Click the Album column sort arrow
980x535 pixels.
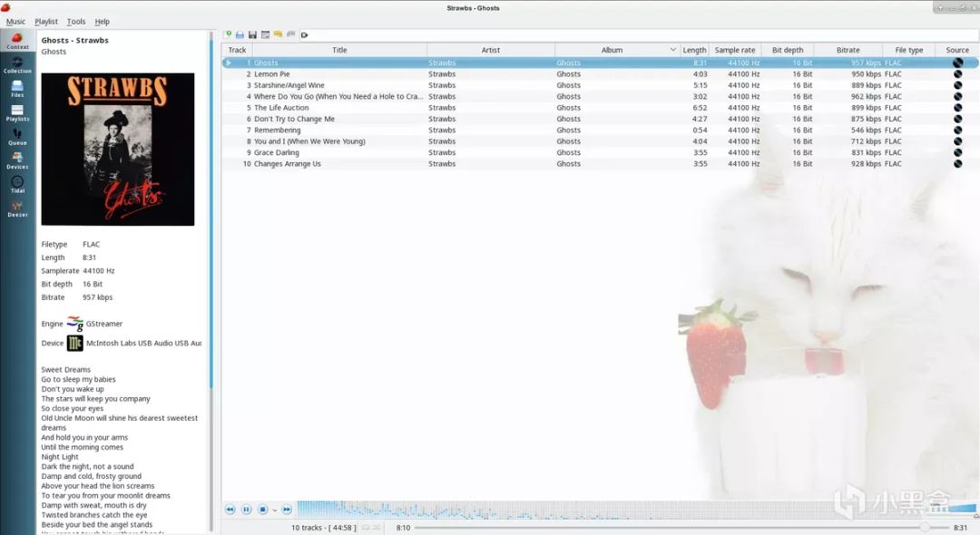[x=672, y=49]
